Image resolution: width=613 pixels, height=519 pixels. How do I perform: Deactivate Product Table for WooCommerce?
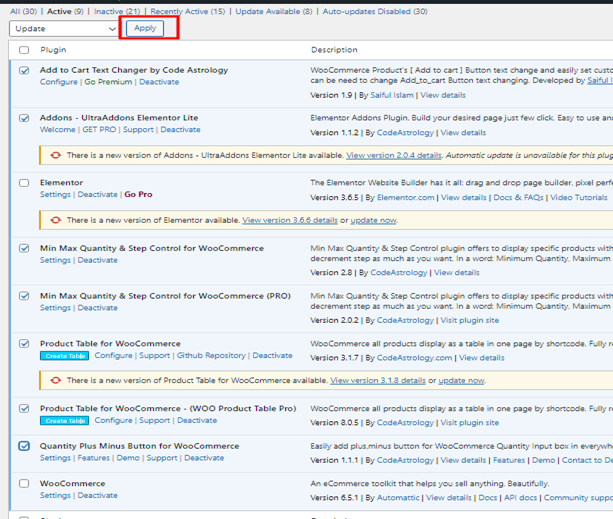tap(272, 356)
